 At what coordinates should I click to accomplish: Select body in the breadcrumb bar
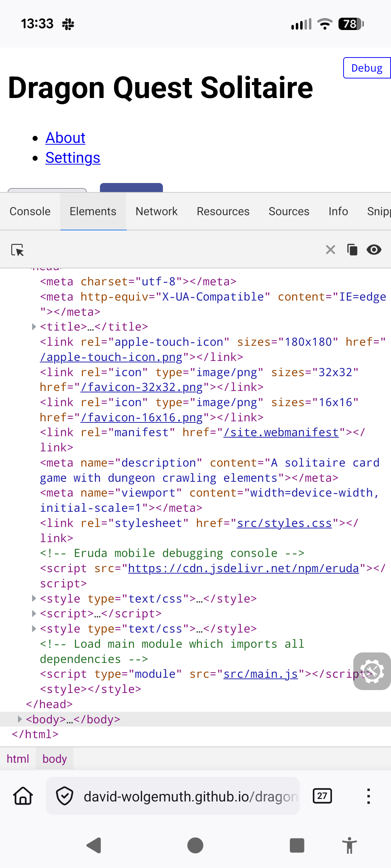pyautogui.click(x=55, y=759)
